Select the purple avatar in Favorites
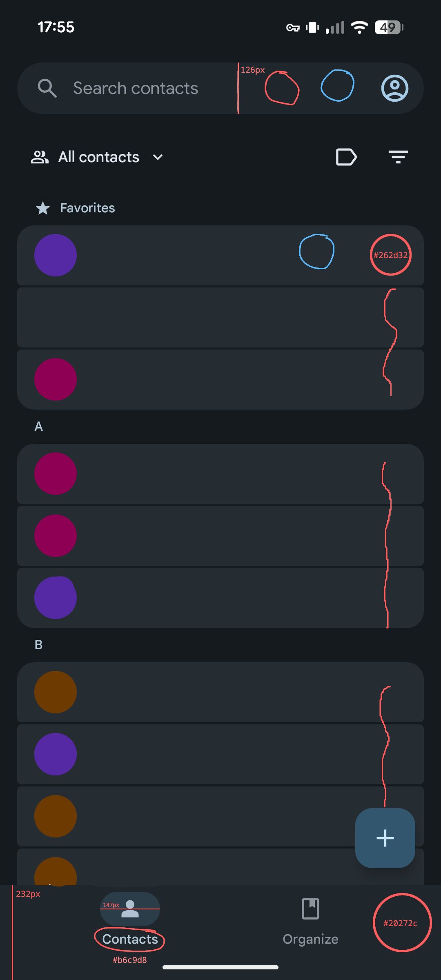Image resolution: width=441 pixels, height=980 pixels. click(x=56, y=255)
